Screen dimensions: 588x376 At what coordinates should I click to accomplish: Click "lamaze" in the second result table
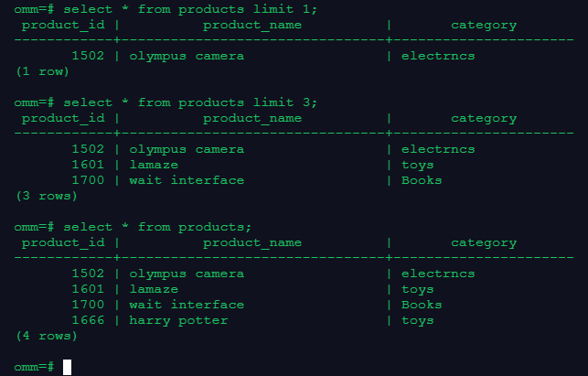(x=154, y=165)
